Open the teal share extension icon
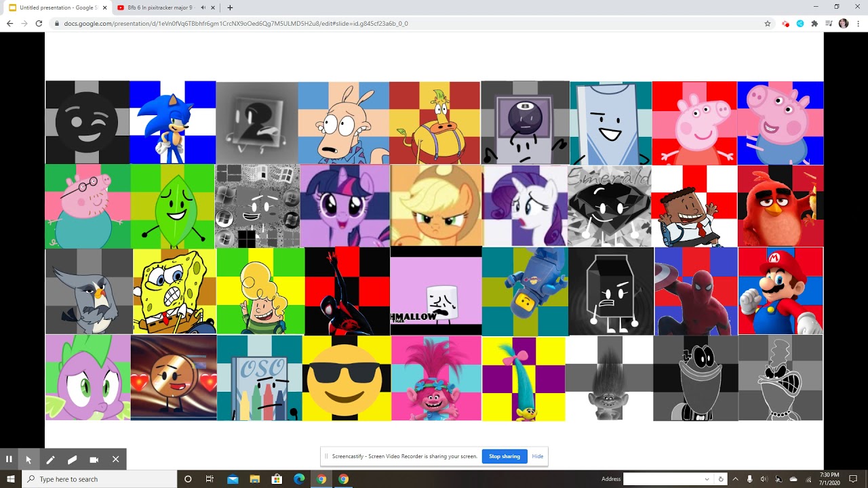868x488 pixels. (x=800, y=23)
